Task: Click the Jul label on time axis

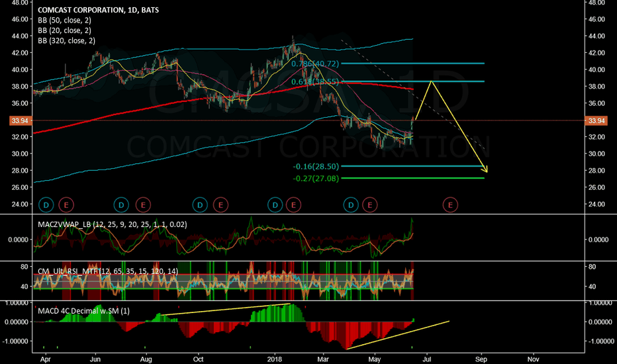Action: pyautogui.click(x=426, y=359)
